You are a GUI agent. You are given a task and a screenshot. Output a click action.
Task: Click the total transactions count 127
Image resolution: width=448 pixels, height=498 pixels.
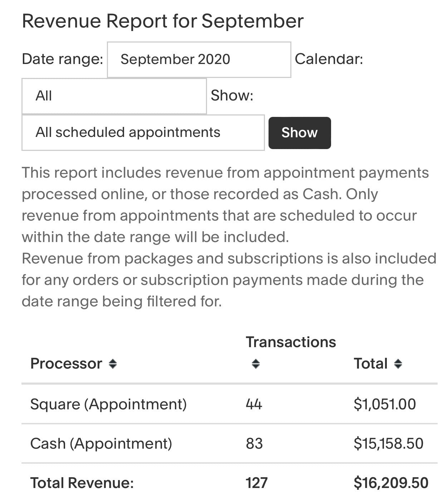[256, 483]
